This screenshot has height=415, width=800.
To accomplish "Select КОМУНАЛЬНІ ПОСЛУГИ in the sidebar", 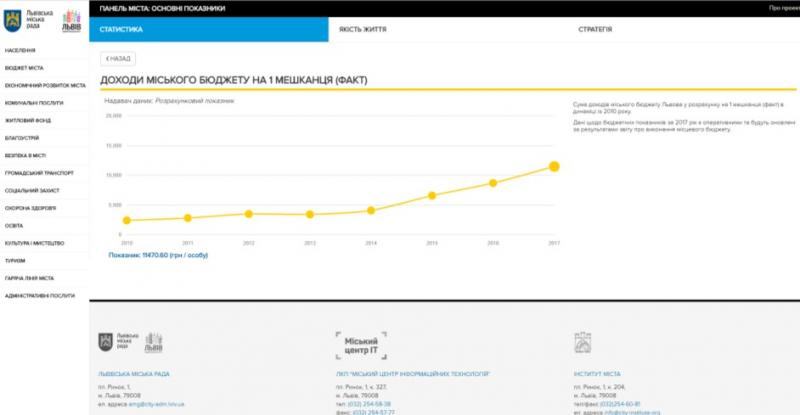I will point(34,103).
